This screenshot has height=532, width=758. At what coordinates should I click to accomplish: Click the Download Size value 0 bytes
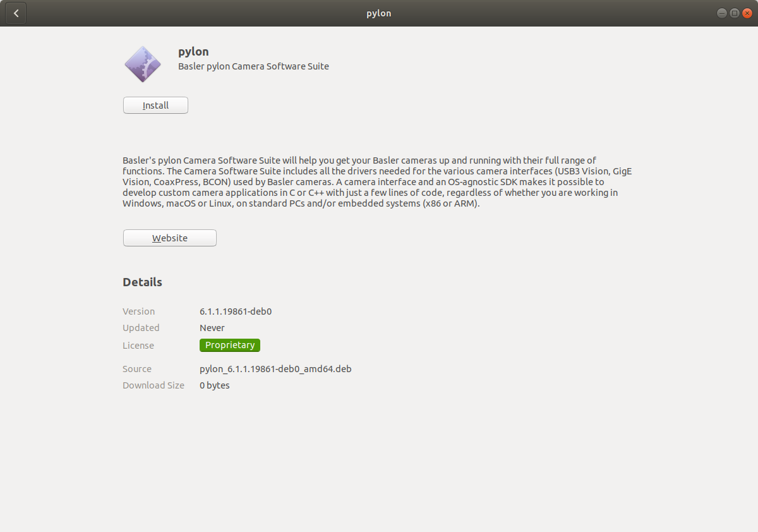pos(214,385)
